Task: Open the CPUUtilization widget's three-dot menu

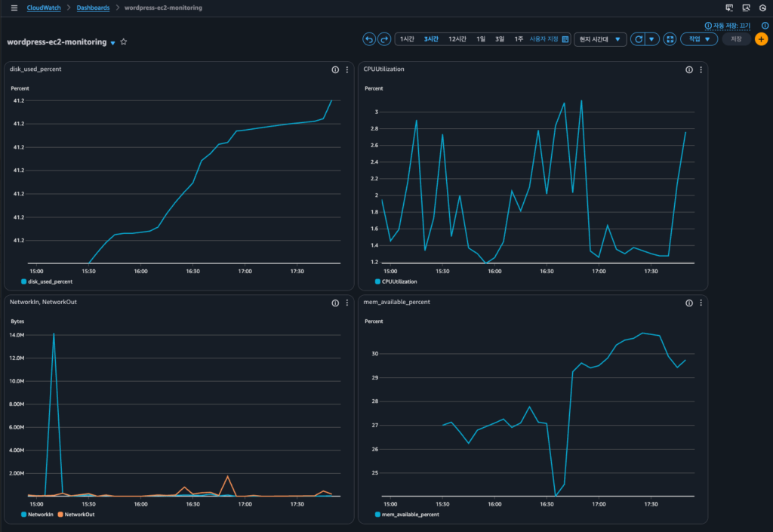Action: pos(701,69)
